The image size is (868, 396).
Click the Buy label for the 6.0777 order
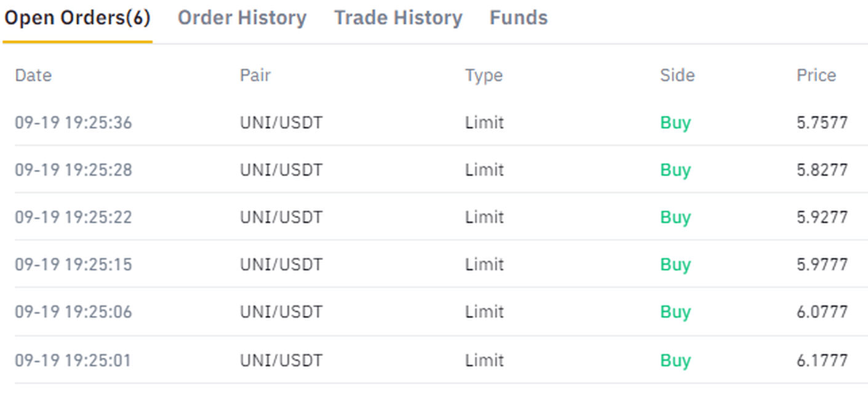[675, 312]
